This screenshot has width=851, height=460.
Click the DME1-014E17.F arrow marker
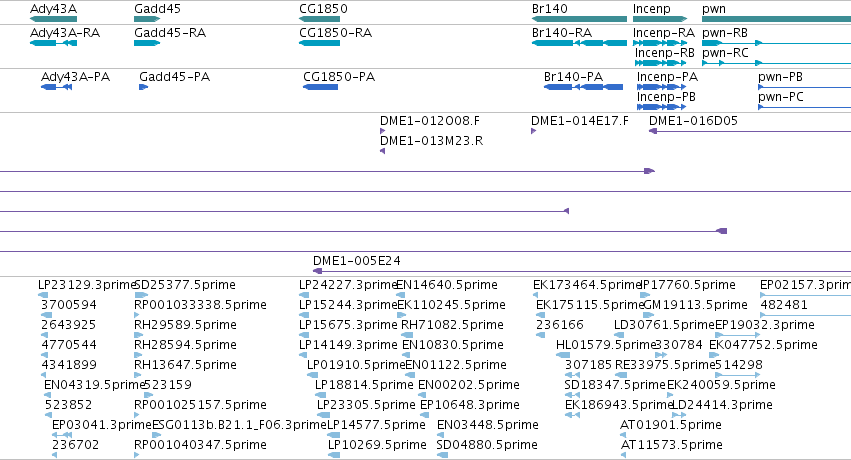pos(534,131)
